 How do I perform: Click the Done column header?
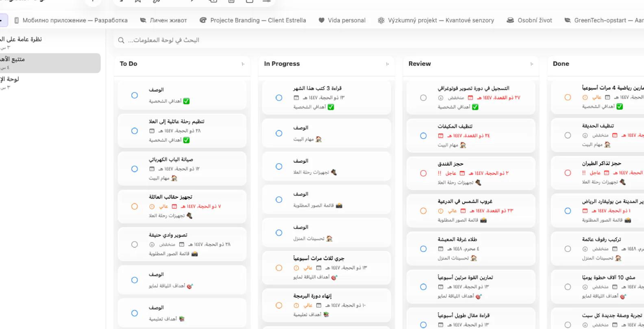coord(561,64)
